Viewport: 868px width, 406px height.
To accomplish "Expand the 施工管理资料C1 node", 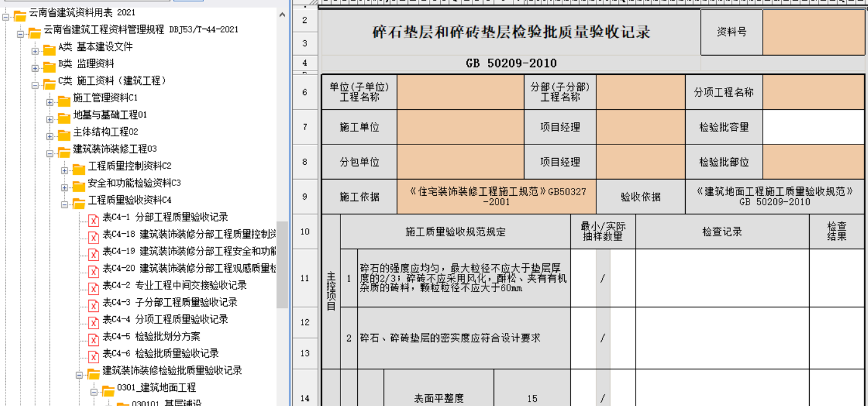I will click(50, 102).
